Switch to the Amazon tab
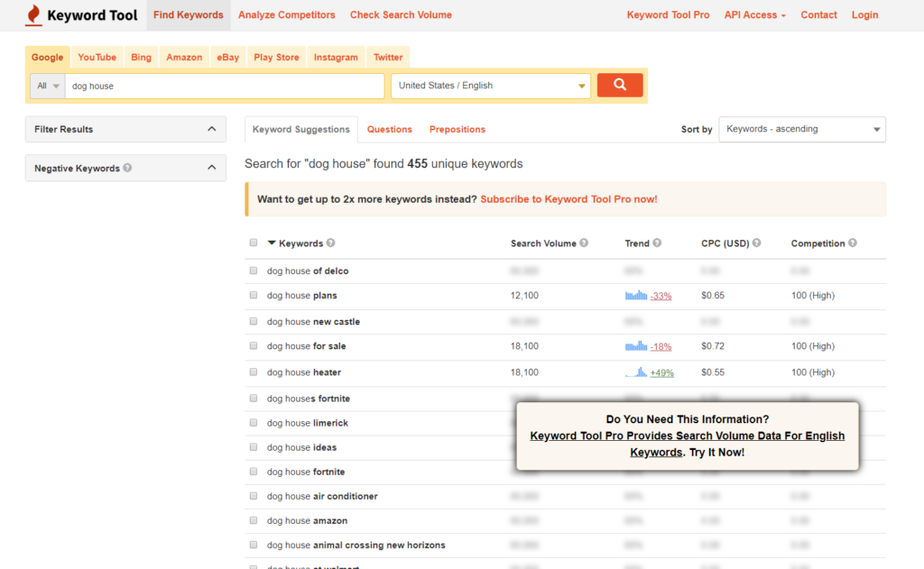This screenshot has width=924, height=569. [184, 57]
